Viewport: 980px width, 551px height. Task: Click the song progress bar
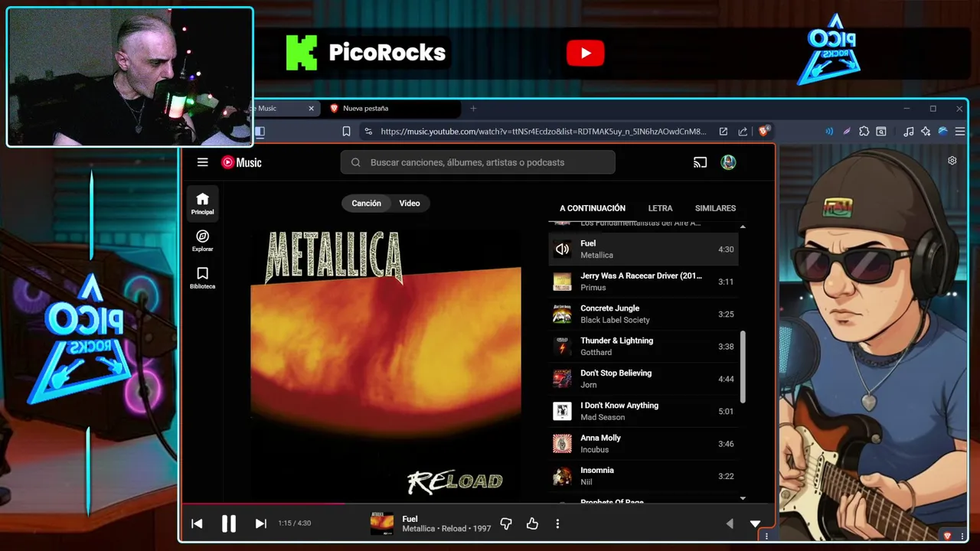point(478,504)
